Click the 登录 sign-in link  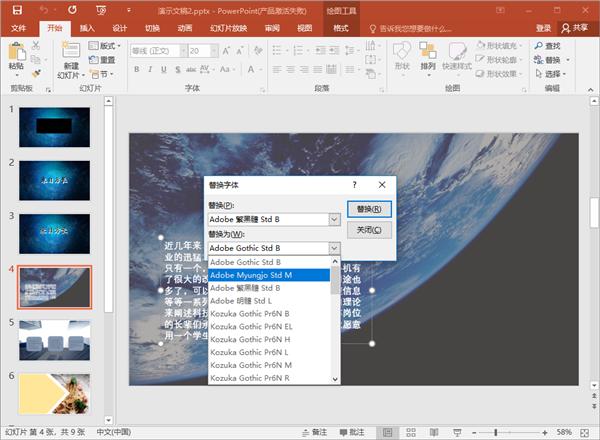(543, 28)
